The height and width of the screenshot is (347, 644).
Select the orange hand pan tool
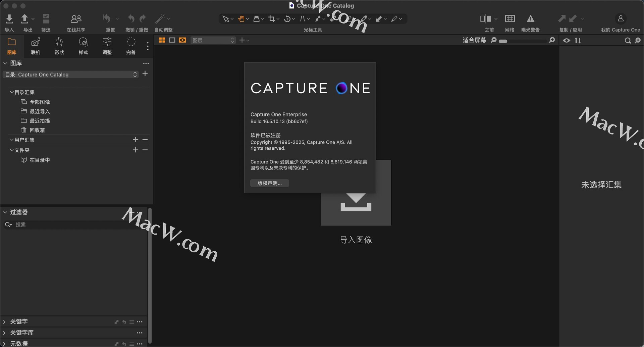pos(241,19)
